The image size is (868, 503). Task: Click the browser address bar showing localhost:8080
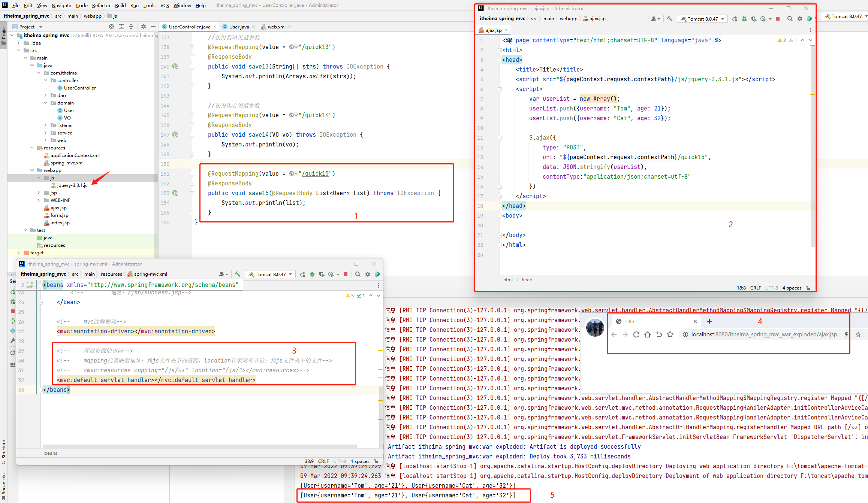click(763, 334)
